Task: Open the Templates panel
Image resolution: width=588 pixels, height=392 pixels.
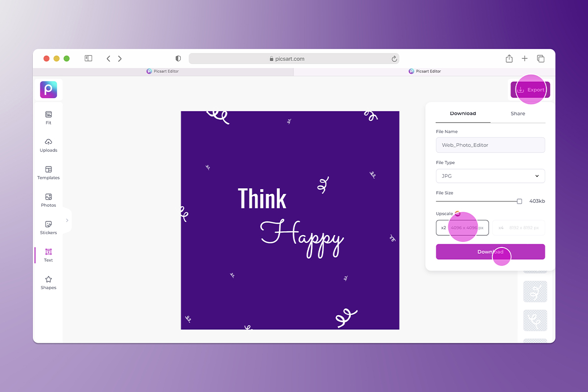Action: (48, 172)
